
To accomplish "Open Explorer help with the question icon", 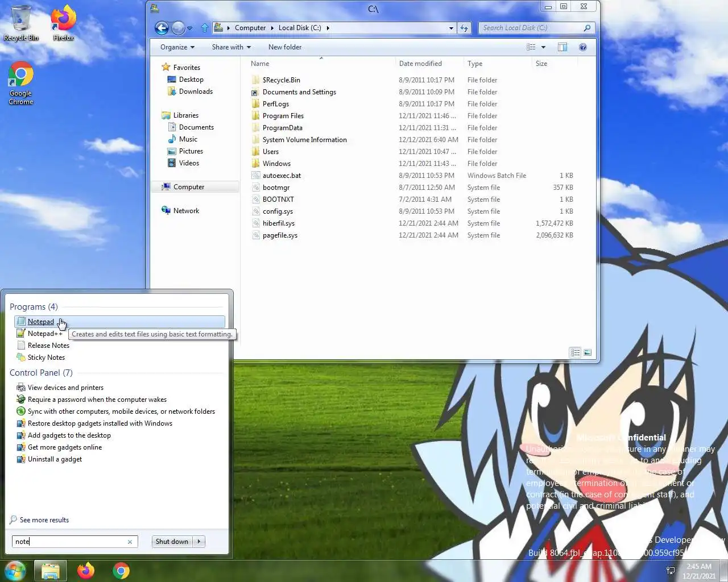I will (x=583, y=47).
